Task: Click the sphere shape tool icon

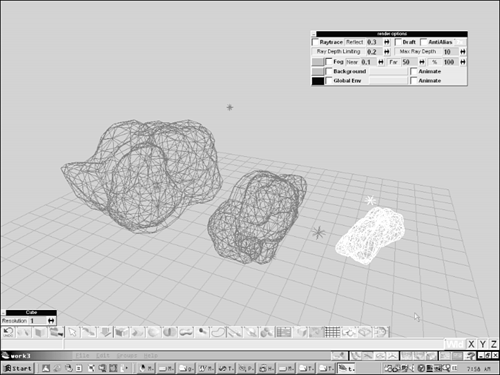Action: point(153,332)
